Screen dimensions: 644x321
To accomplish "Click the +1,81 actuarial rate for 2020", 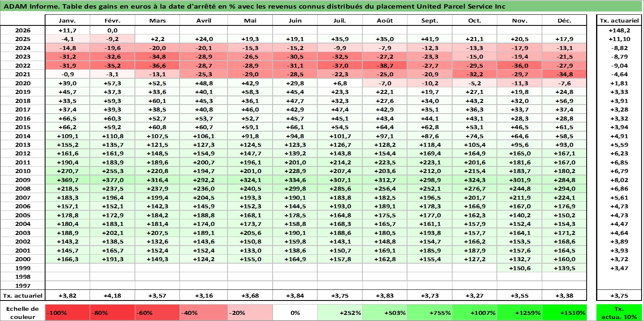I will coord(619,83).
